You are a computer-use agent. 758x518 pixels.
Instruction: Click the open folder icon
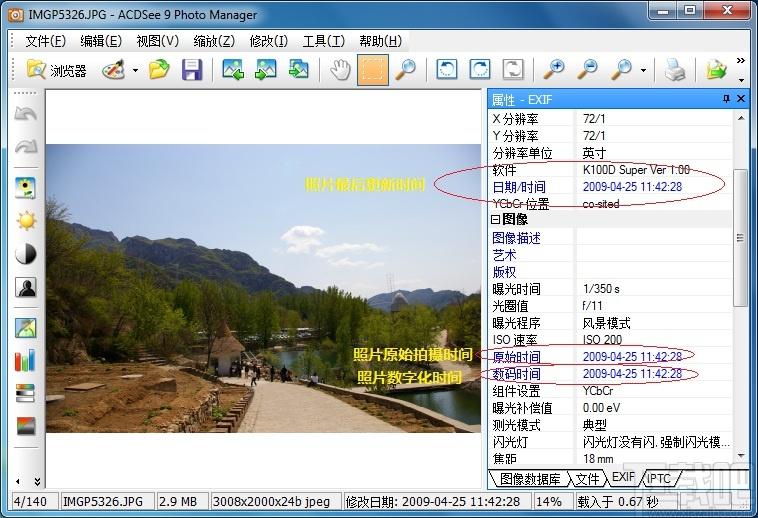(x=159, y=71)
